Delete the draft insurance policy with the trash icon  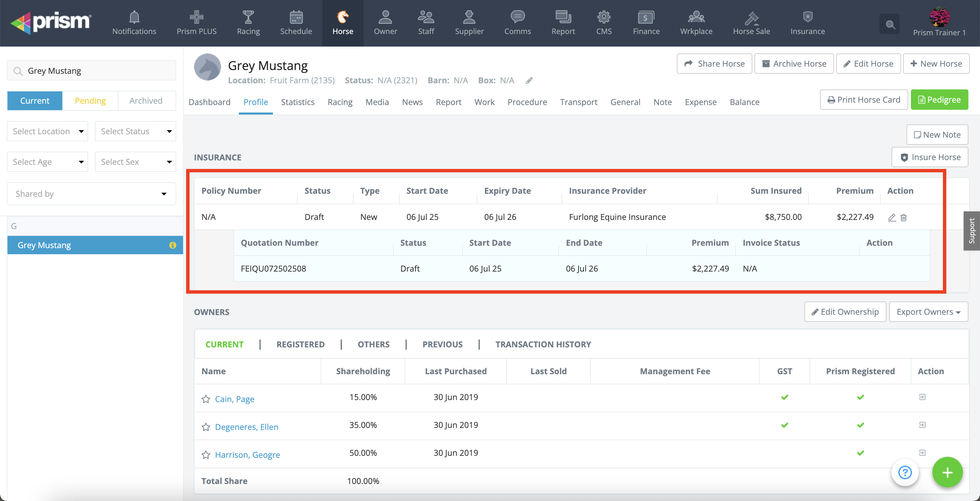pos(903,218)
